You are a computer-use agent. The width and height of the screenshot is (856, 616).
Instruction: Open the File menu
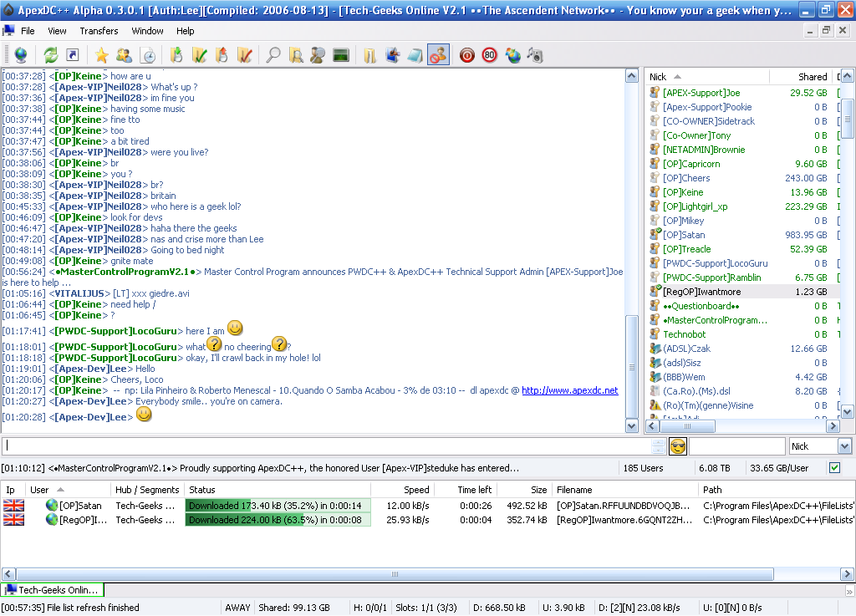pyautogui.click(x=28, y=31)
